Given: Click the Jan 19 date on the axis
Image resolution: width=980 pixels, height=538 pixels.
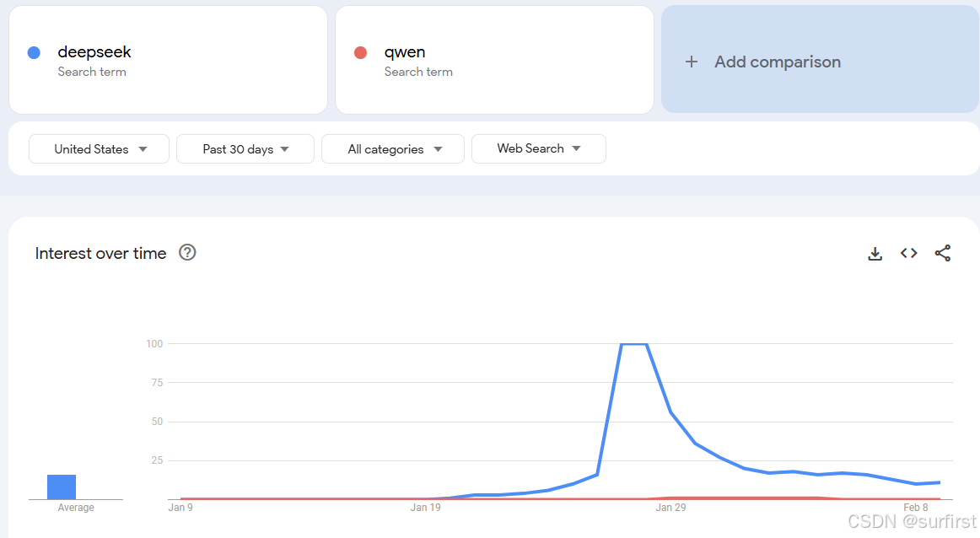Looking at the screenshot, I should point(425,508).
